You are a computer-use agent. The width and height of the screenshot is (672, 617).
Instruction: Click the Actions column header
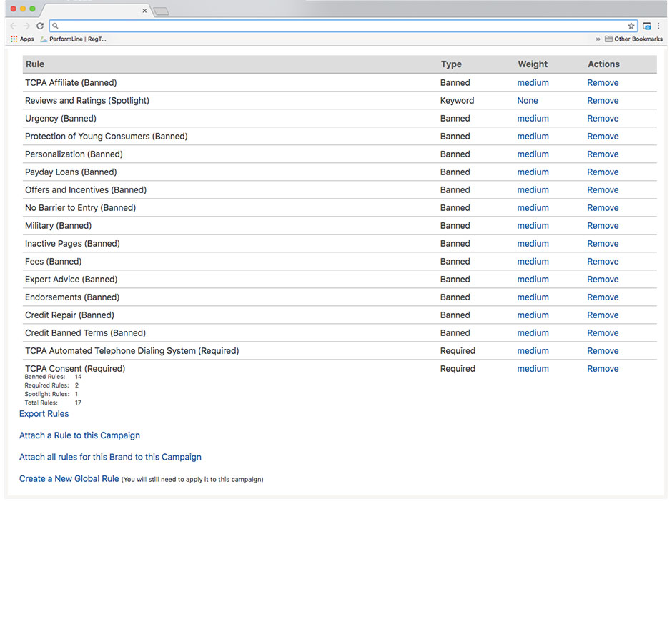click(x=603, y=64)
